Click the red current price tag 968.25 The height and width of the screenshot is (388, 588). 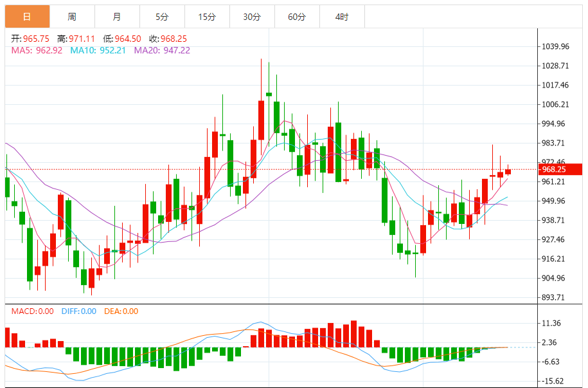point(560,169)
